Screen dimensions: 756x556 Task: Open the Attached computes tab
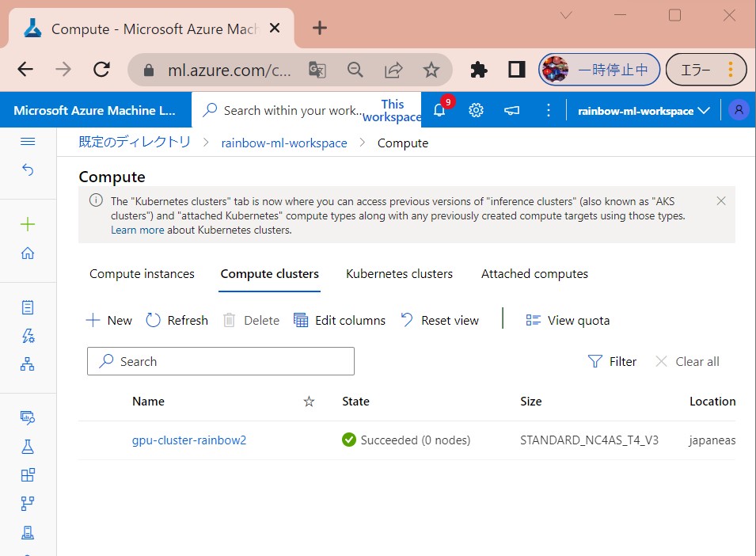534,274
